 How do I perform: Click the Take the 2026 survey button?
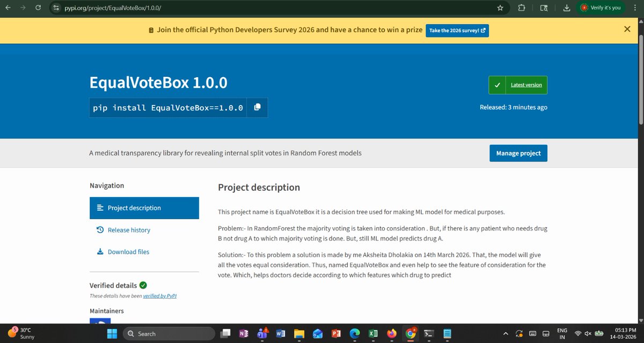click(457, 31)
